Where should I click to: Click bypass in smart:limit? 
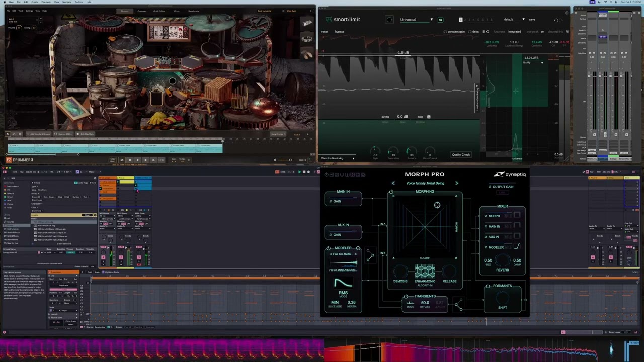[x=340, y=32]
